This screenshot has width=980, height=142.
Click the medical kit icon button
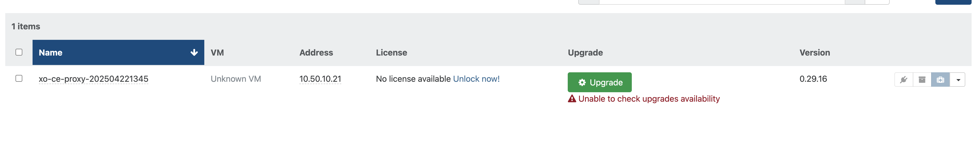pyautogui.click(x=940, y=80)
